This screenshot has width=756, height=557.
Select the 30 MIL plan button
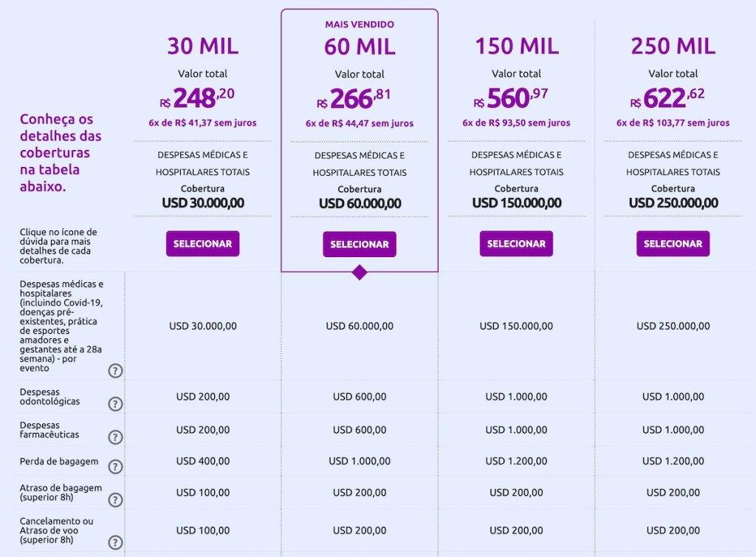click(202, 243)
